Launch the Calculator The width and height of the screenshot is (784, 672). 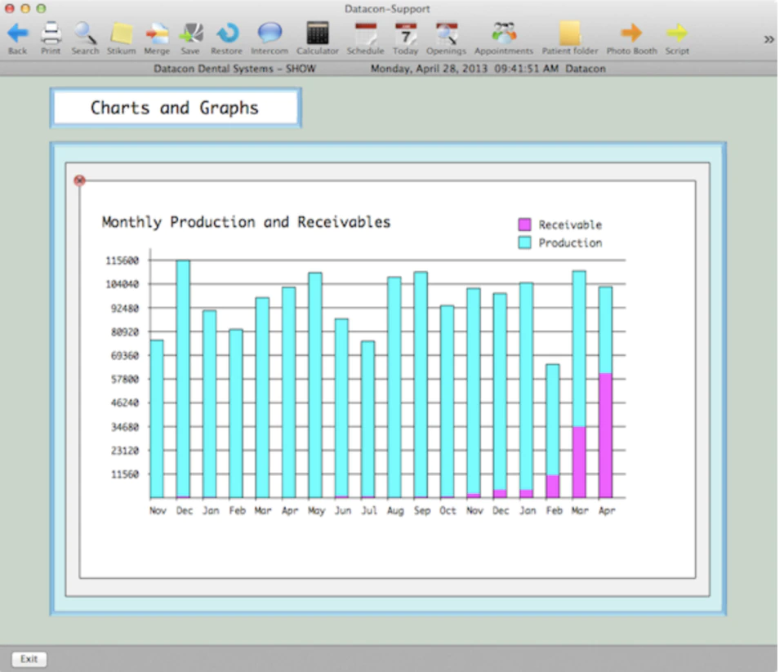pos(317,33)
